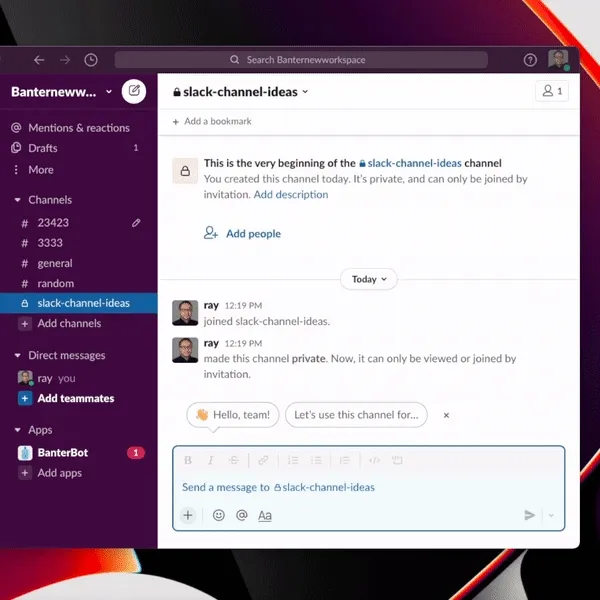
Task: Insert a link with the link icon
Action: point(263,460)
